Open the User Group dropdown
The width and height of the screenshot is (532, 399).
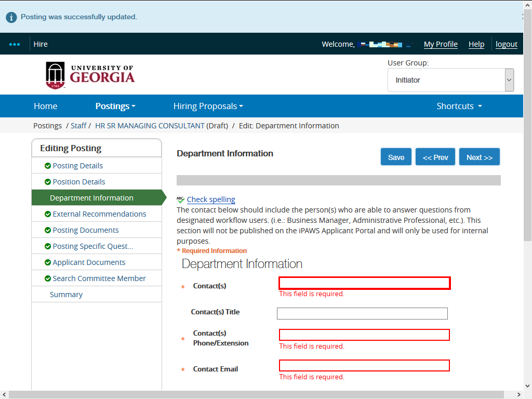(450, 80)
